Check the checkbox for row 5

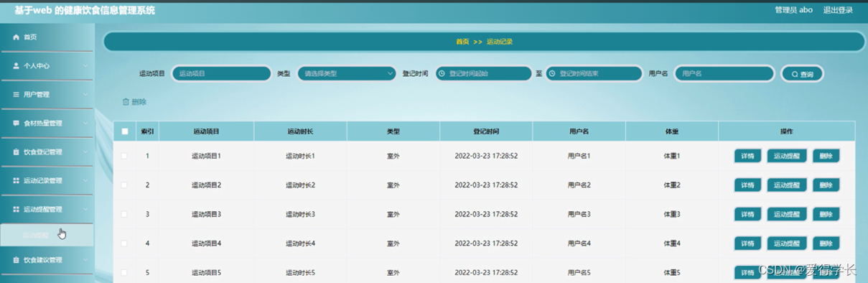124,272
